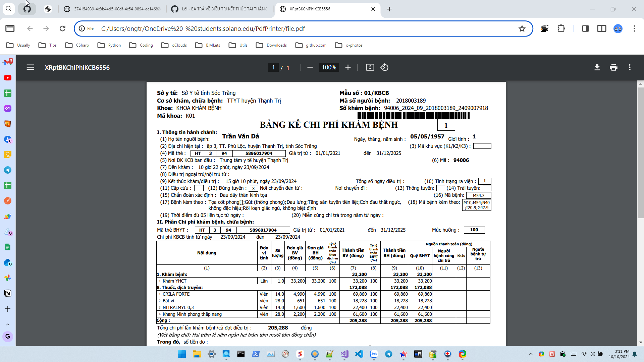Download the PDF file
The height and width of the screenshot is (362, 644).
[597, 67]
